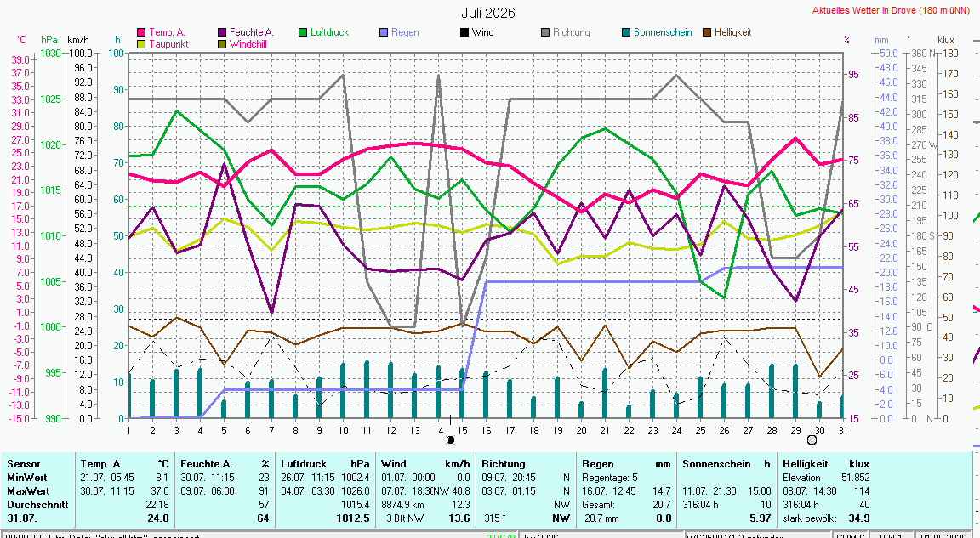Click the teal Sonnenschein legend swatch
This screenshot has height=538, width=980.
pyautogui.click(x=626, y=32)
